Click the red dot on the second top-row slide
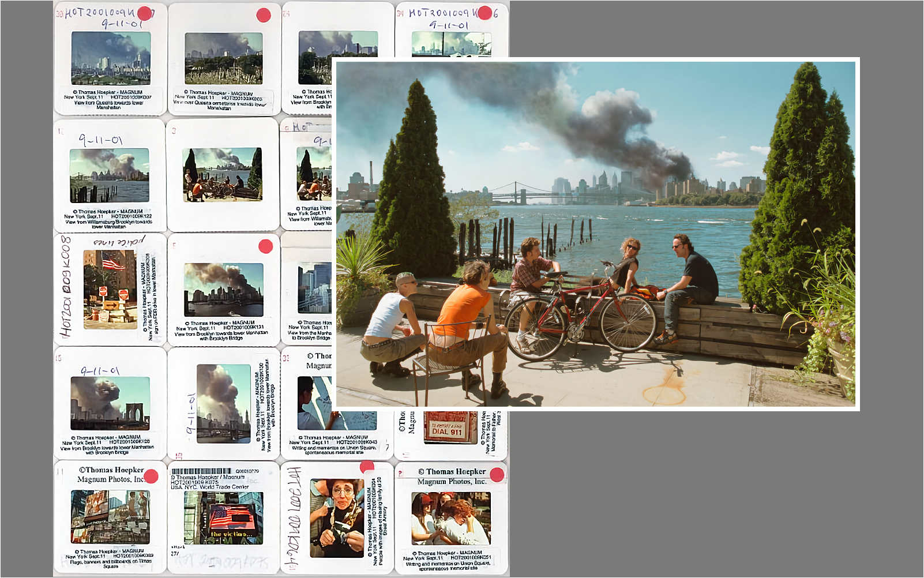Viewport: 924px width, 578px height. coord(264,15)
